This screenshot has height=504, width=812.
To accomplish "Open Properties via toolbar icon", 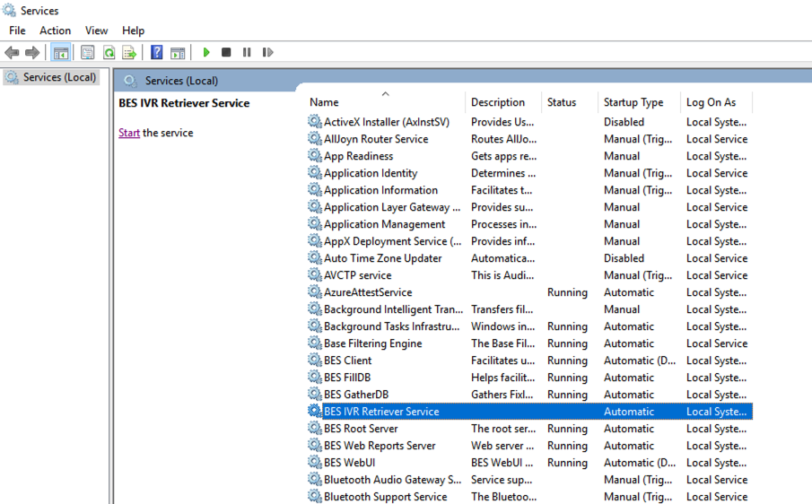I will click(87, 53).
